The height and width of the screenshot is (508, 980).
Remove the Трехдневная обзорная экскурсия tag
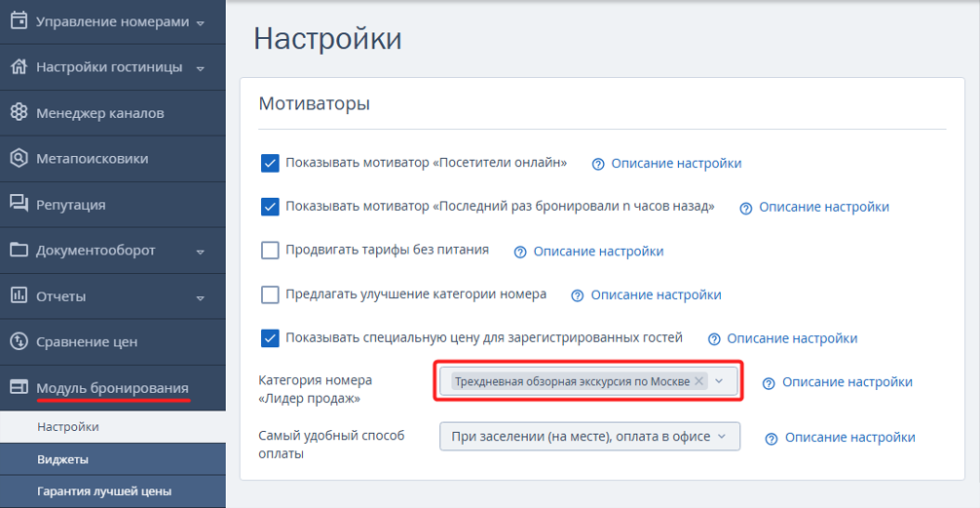(698, 381)
